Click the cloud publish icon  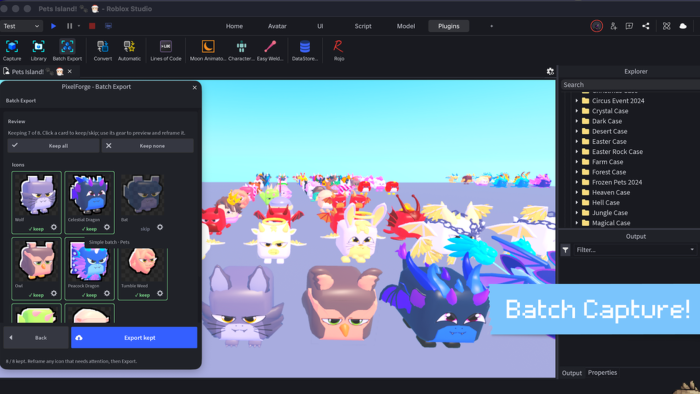click(683, 26)
